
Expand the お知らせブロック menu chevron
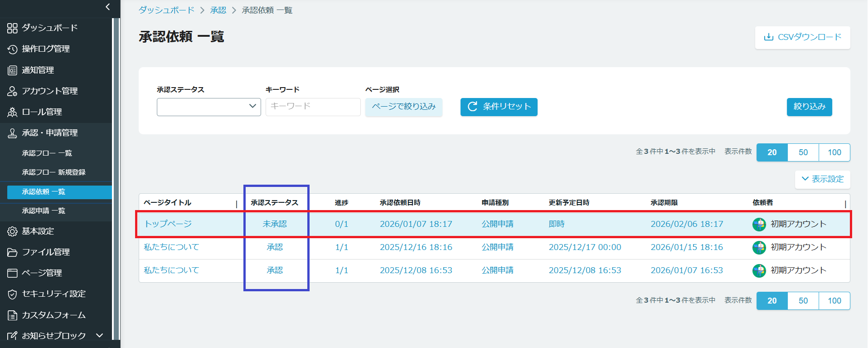coord(100,335)
